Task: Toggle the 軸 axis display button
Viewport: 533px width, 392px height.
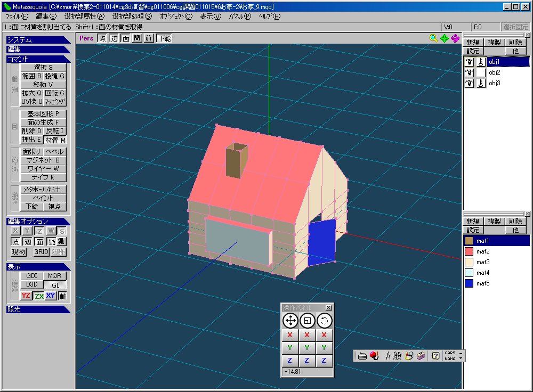Action: coord(63,296)
